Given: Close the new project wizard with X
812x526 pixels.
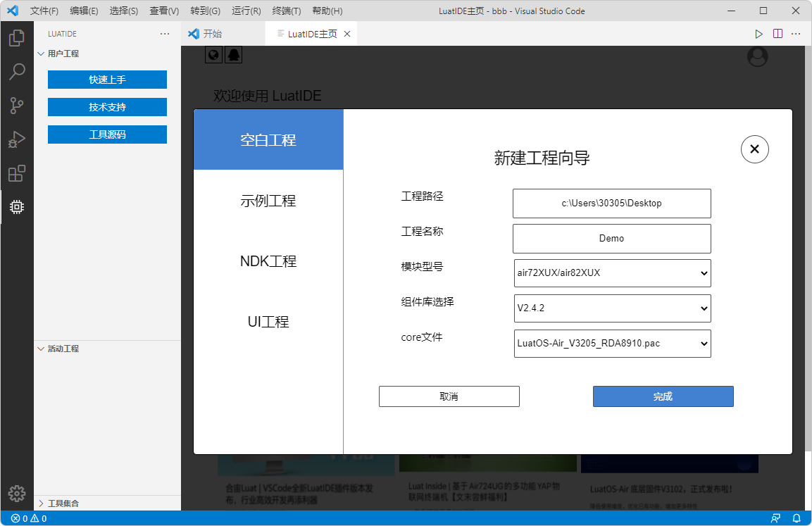Looking at the screenshot, I should tap(754, 149).
